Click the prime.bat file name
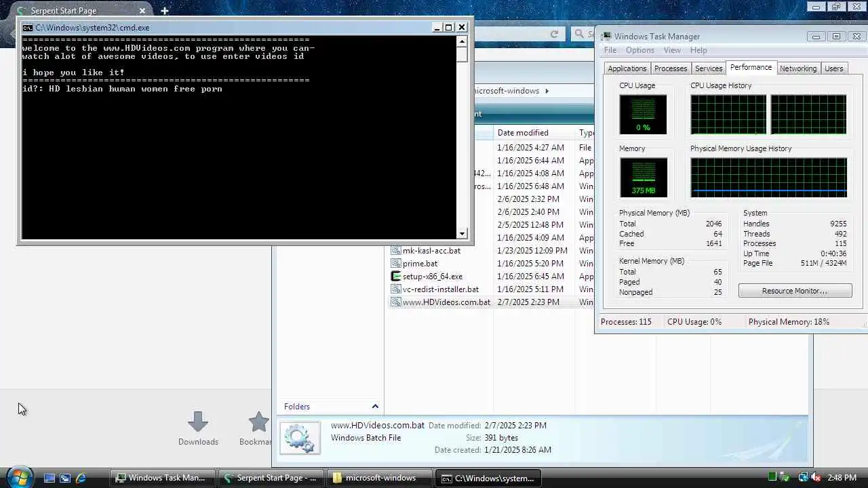The image size is (868, 488). tap(420, 264)
